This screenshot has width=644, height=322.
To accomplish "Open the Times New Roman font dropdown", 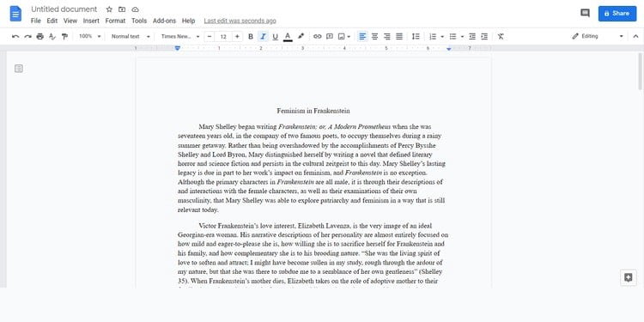I will [180, 37].
